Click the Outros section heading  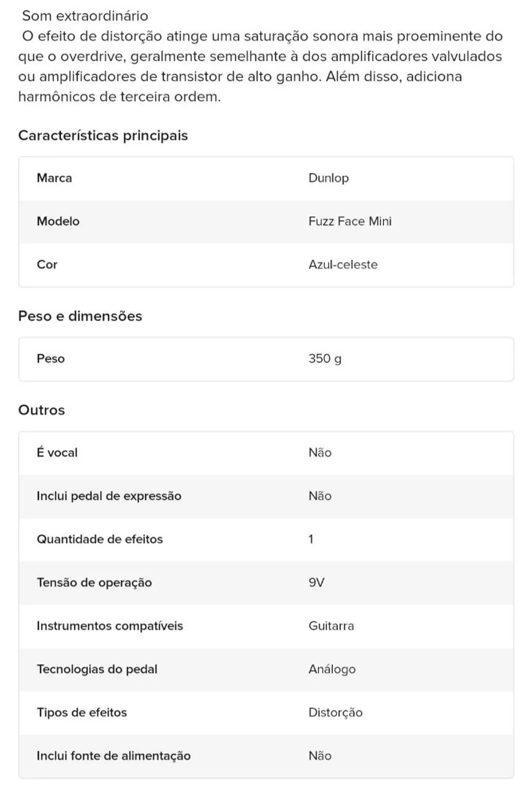tap(41, 410)
